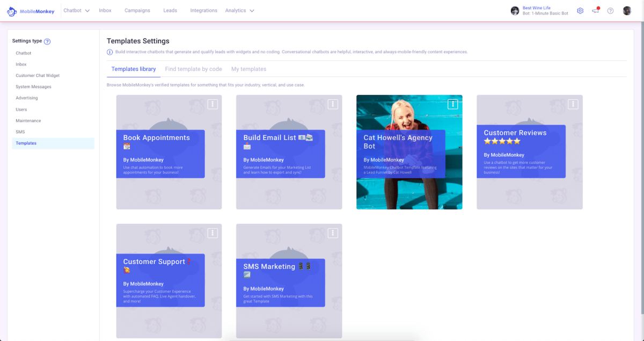Screen dimensions: 644x341
Task: Open Cat Howell's Agency Bot options menu
Action: [x=453, y=104]
